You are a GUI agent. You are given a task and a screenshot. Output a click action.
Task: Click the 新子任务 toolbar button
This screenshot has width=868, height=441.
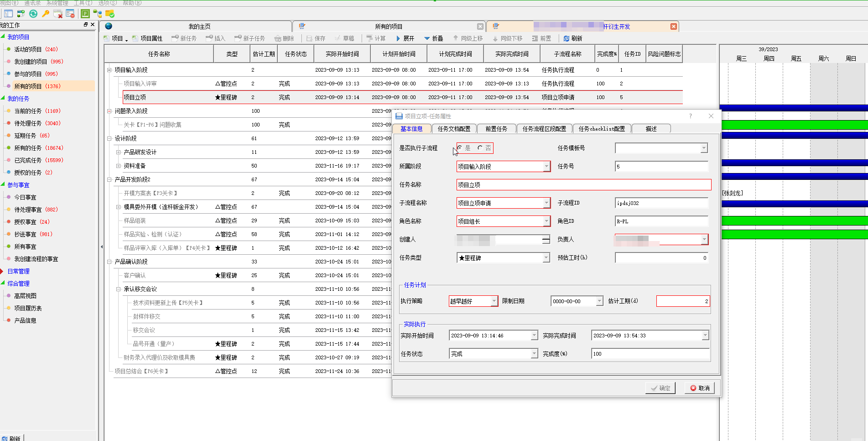[250, 38]
